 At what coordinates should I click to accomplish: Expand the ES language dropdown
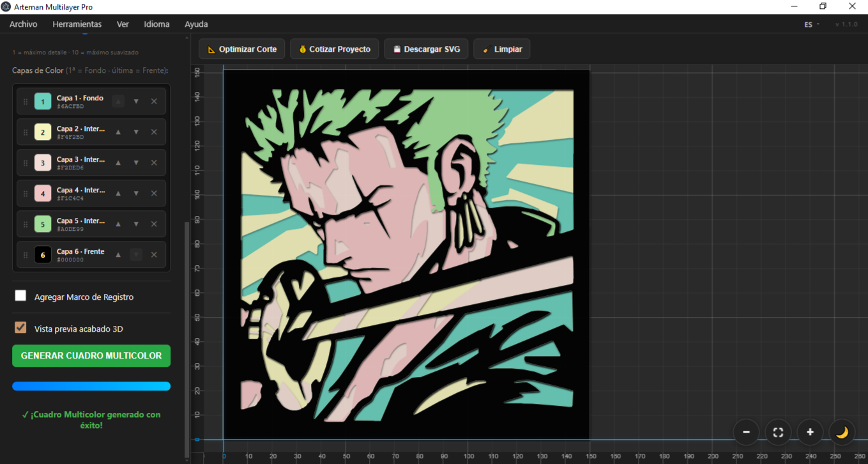pyautogui.click(x=812, y=24)
